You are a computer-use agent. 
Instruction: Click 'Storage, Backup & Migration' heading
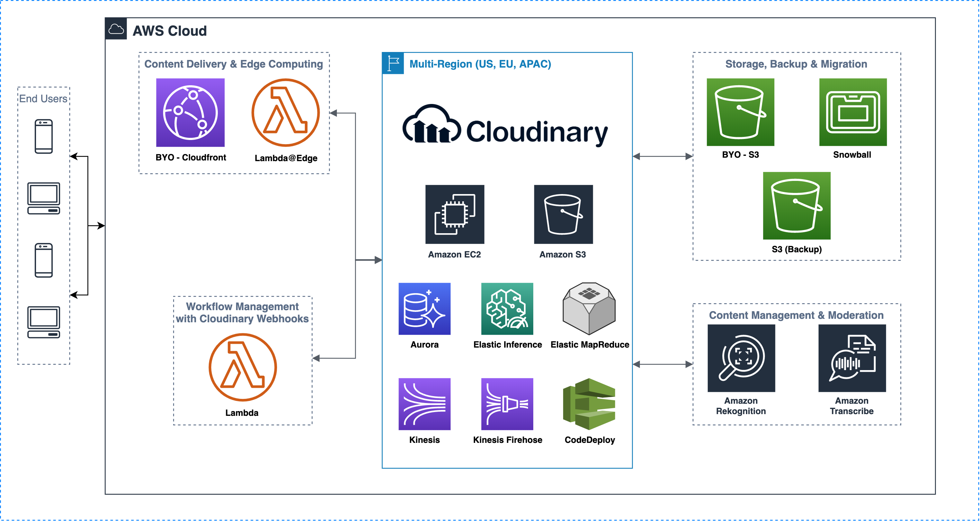point(796,64)
